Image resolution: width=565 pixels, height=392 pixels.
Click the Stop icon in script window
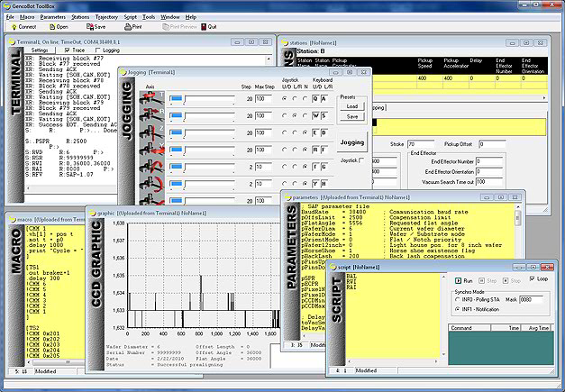pos(506,280)
